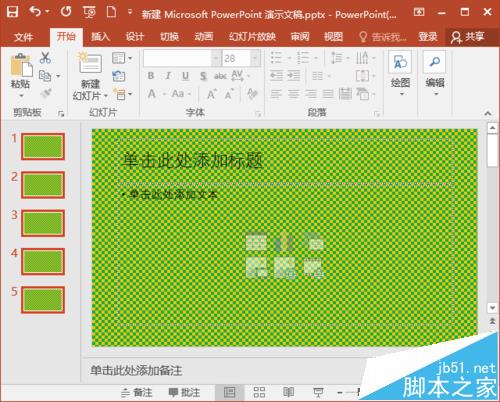Collapse the ribbon with the arrow
Screen dimensions: 500x402
click(488, 114)
